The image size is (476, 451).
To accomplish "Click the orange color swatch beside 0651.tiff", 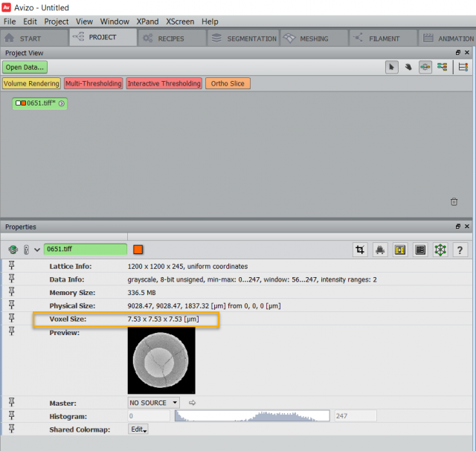I will (138, 250).
